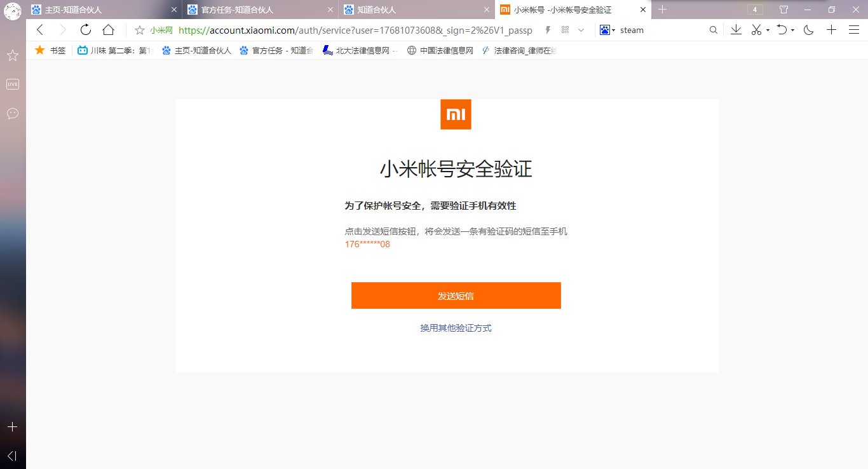Refresh the page with the reload icon
The image size is (868, 469).
[85, 29]
